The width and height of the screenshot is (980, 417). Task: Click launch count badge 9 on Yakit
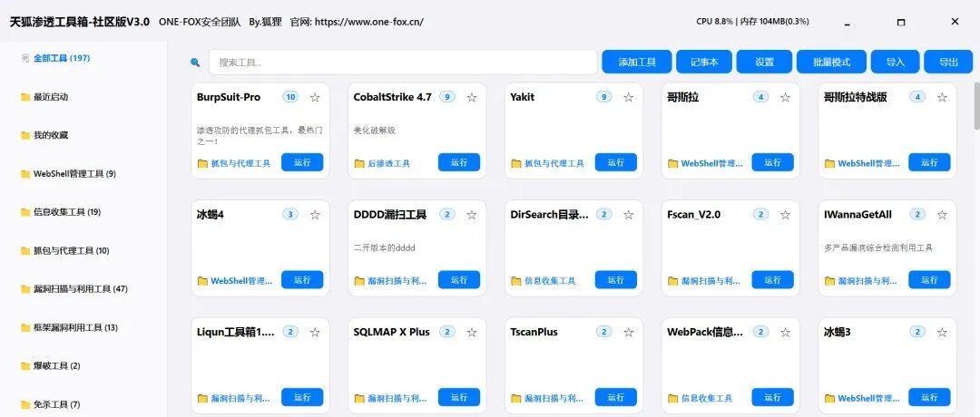click(603, 97)
